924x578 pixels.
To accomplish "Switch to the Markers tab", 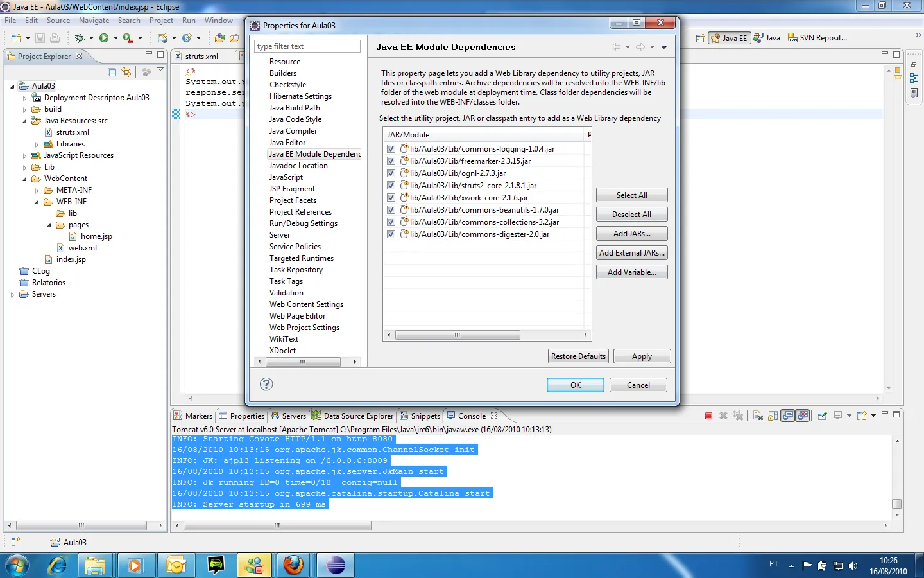I will 193,416.
